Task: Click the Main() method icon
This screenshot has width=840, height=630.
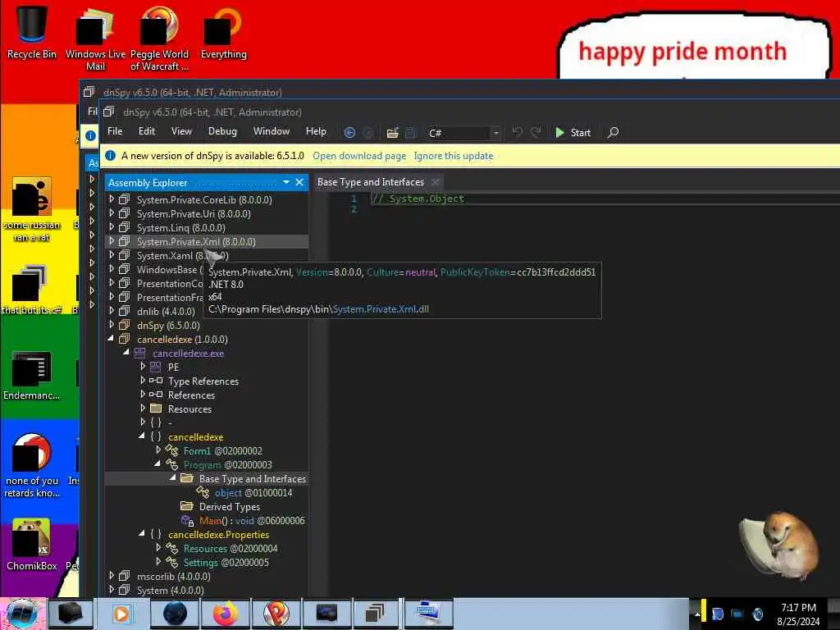Action: click(x=187, y=520)
